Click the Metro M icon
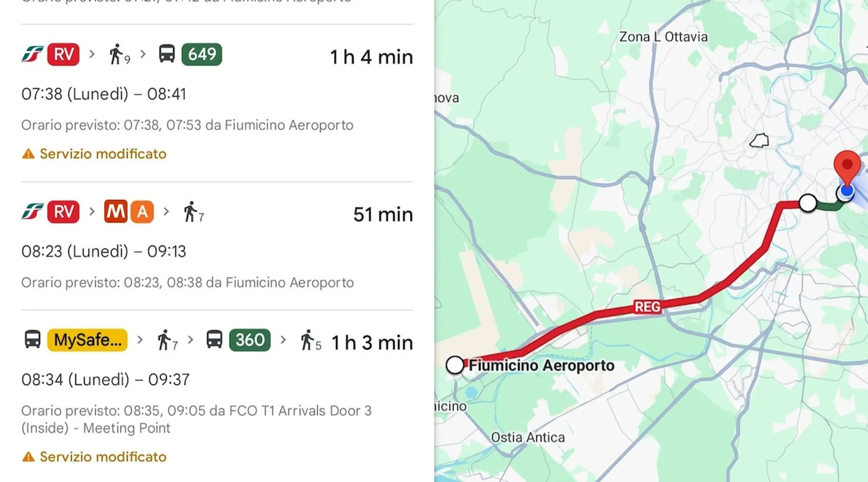 pos(116,212)
